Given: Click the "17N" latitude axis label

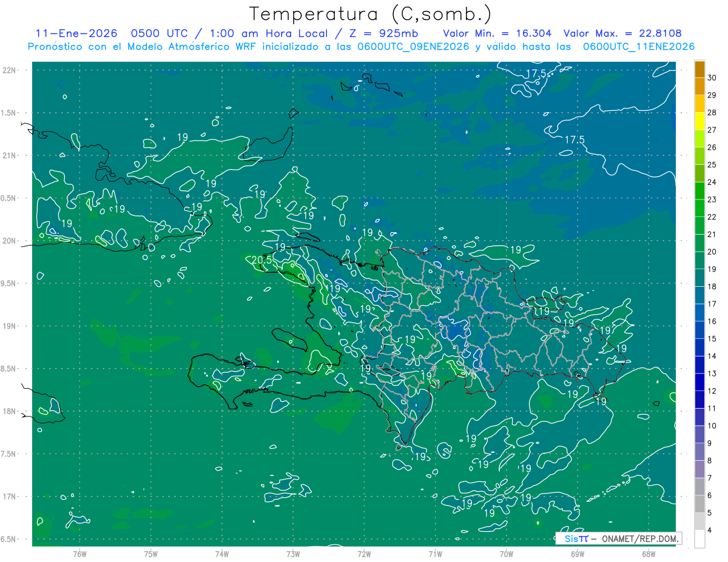Looking at the screenshot, I should pos(10,497).
